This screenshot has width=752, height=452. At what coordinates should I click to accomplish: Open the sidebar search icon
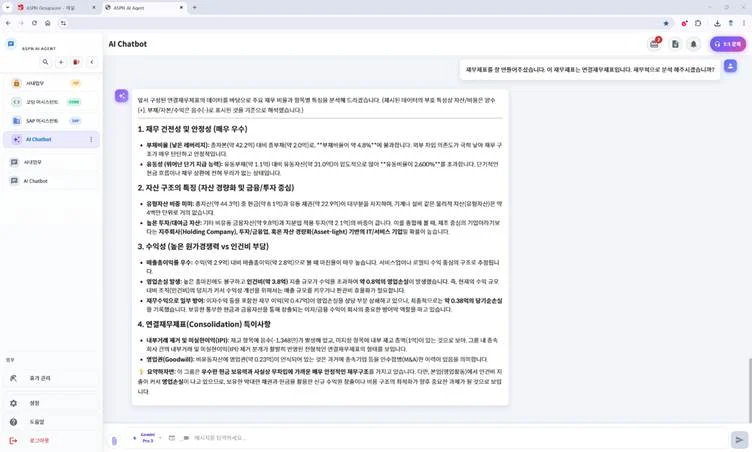point(45,62)
